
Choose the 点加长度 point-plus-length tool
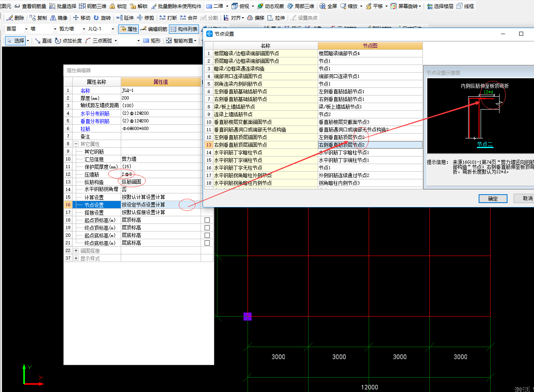[68, 41]
